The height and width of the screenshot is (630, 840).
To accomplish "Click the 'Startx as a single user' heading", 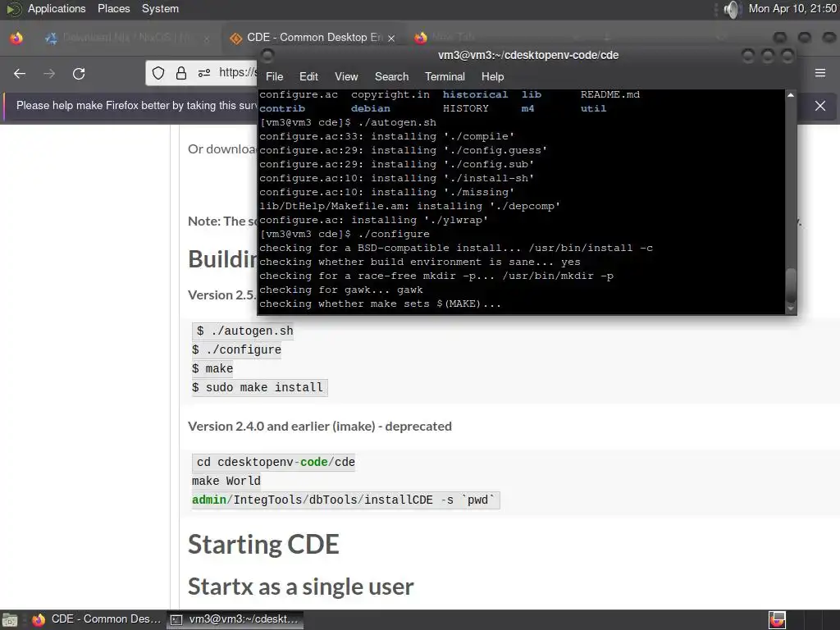I will [x=300, y=587].
